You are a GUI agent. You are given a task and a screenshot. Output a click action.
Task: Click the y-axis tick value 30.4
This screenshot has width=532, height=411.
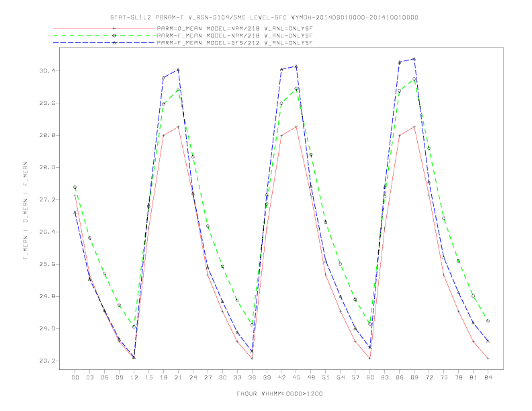(x=46, y=71)
